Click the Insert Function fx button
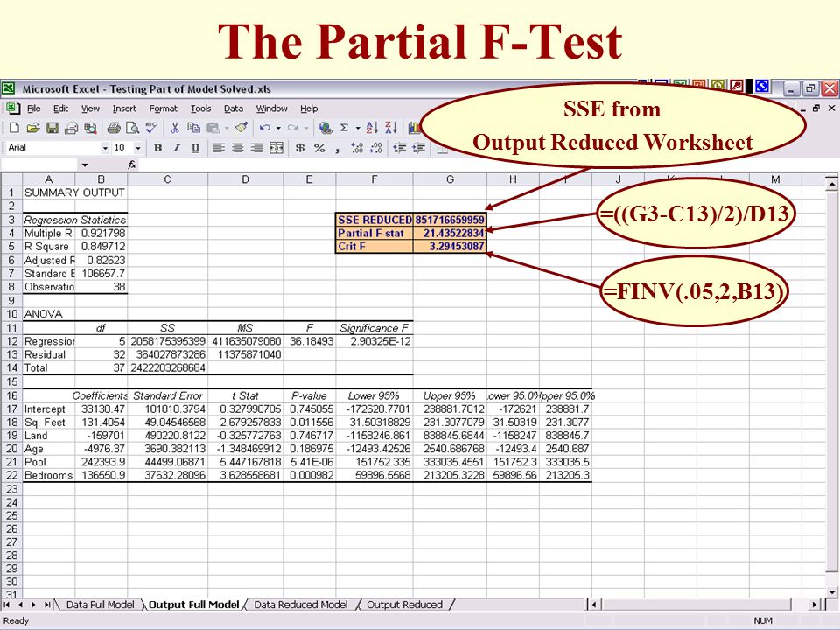840x630 pixels. point(132,165)
